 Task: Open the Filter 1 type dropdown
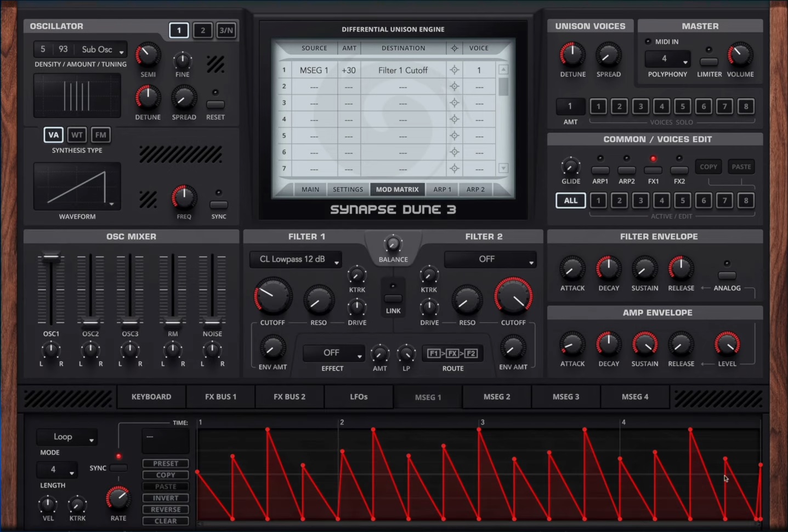(x=296, y=259)
